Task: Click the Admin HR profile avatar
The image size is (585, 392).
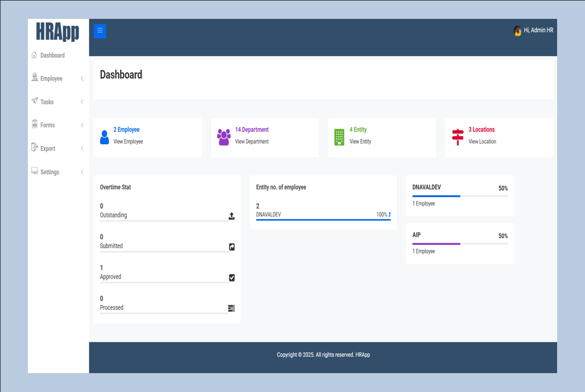Action: coord(518,31)
